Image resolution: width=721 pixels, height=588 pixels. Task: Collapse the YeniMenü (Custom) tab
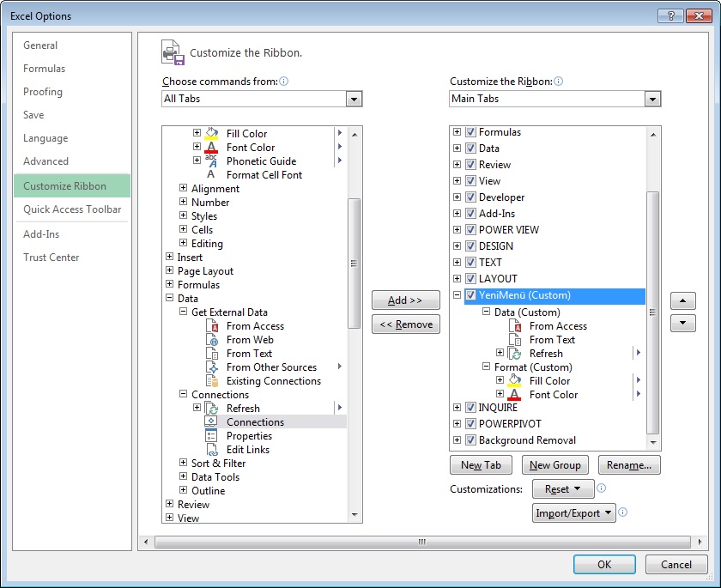pyautogui.click(x=457, y=294)
